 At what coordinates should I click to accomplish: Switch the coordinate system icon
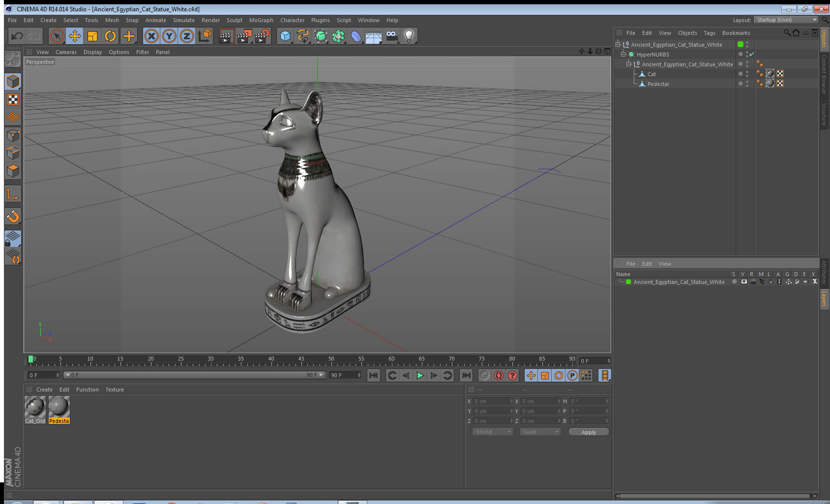click(x=205, y=36)
